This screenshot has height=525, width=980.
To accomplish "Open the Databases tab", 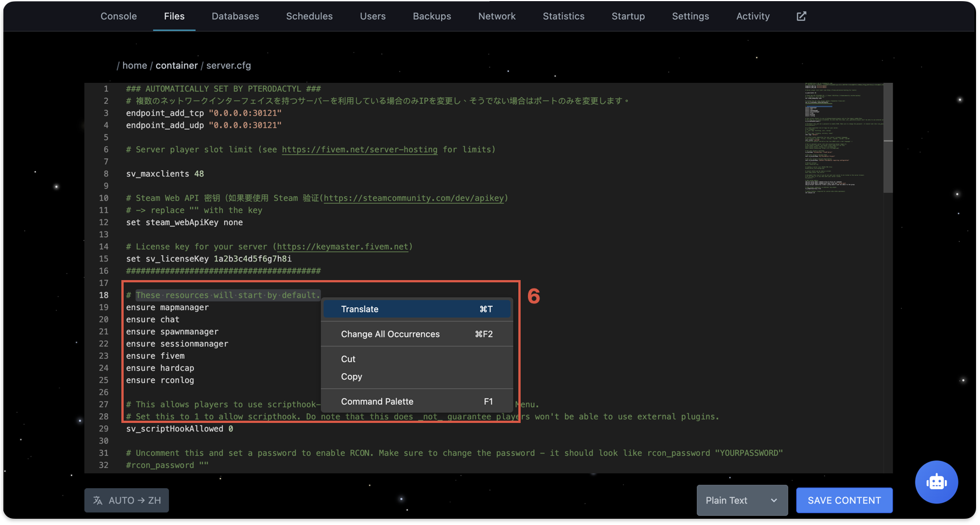I will (235, 16).
